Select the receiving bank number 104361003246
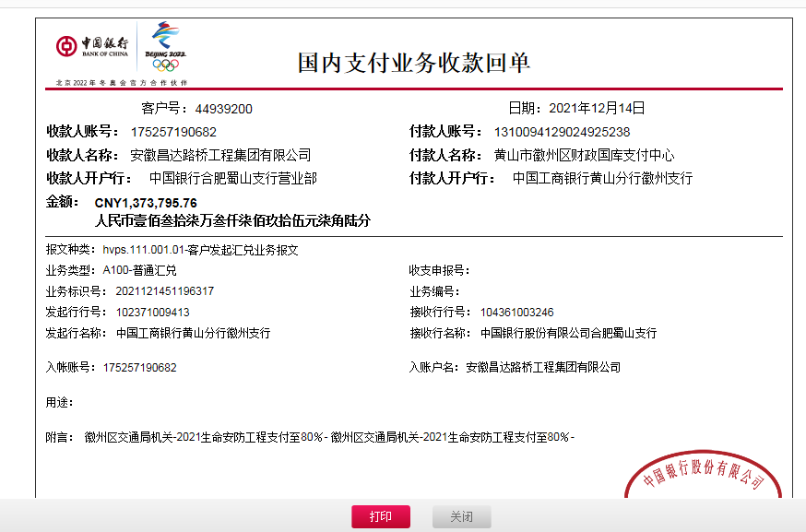This screenshot has width=806, height=532. pyautogui.click(x=516, y=313)
